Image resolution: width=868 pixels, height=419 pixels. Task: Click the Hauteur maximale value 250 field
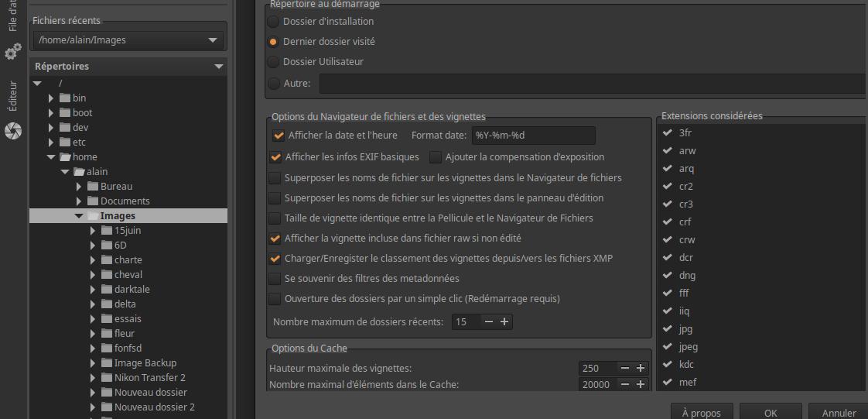597,368
